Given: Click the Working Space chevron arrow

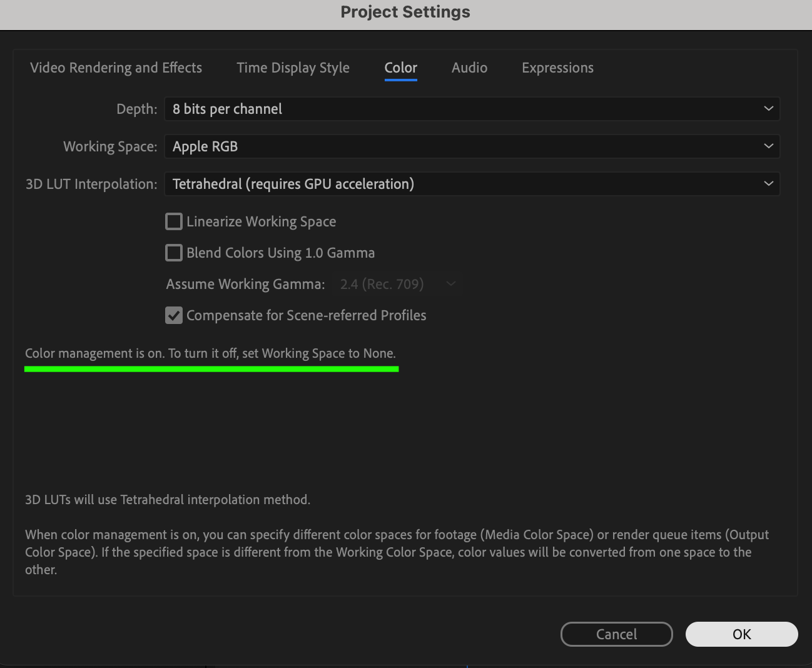Looking at the screenshot, I should pos(768,146).
